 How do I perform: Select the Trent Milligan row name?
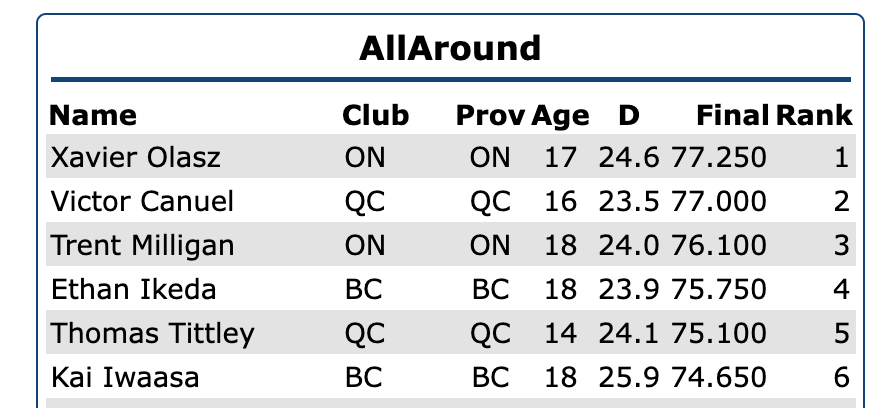(143, 246)
